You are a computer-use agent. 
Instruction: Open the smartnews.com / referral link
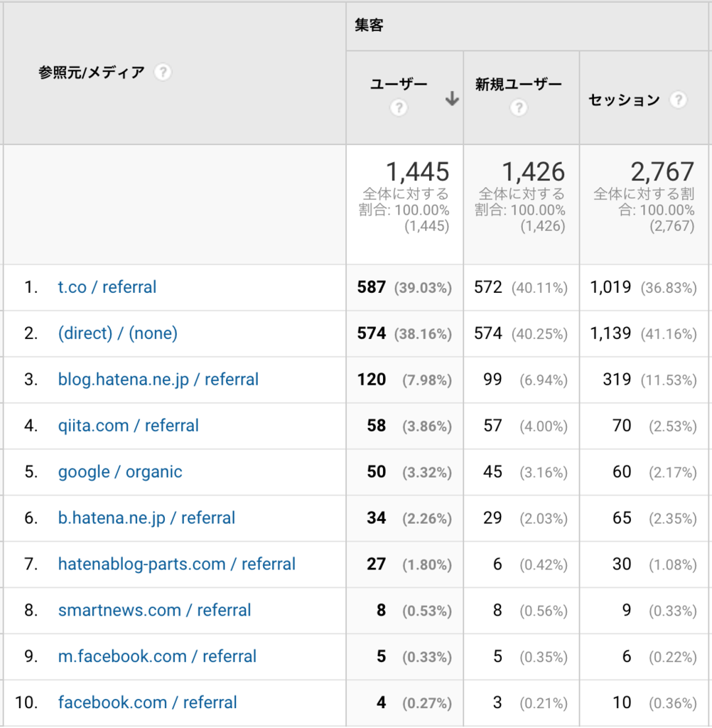click(154, 611)
